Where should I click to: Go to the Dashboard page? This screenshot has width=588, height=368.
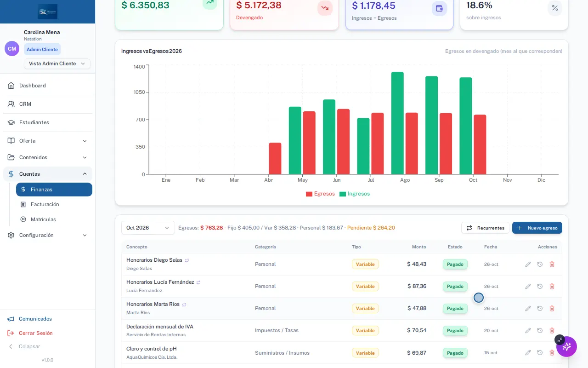pyautogui.click(x=48, y=86)
